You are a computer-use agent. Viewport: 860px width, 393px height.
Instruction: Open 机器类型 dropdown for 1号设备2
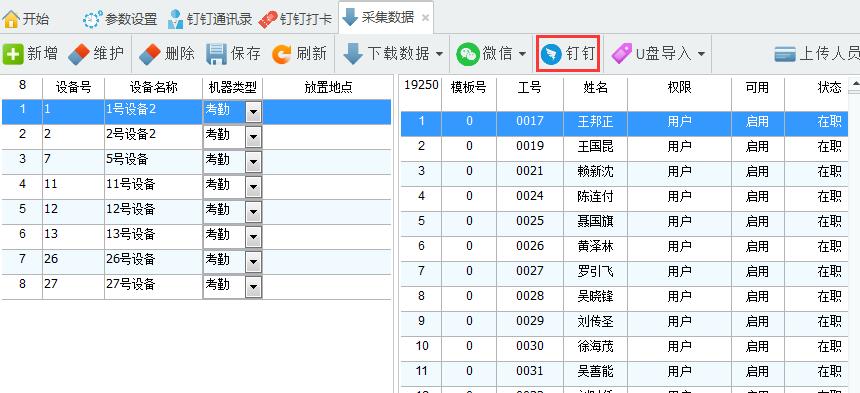[x=253, y=112]
